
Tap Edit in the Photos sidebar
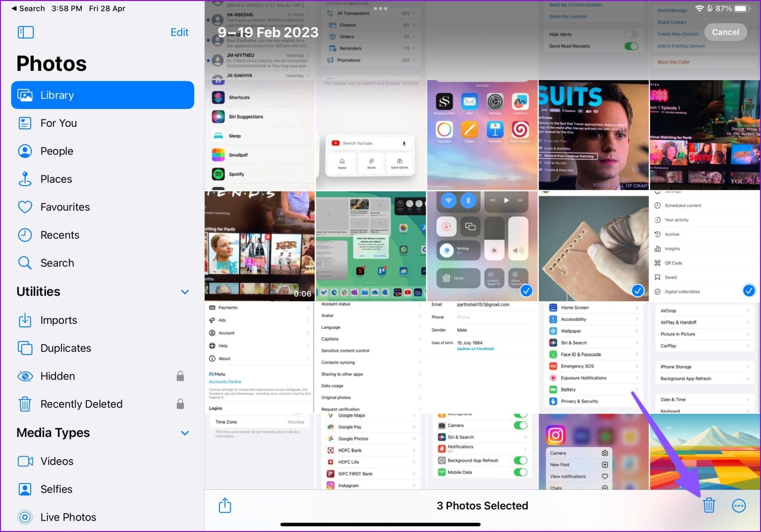click(x=179, y=32)
